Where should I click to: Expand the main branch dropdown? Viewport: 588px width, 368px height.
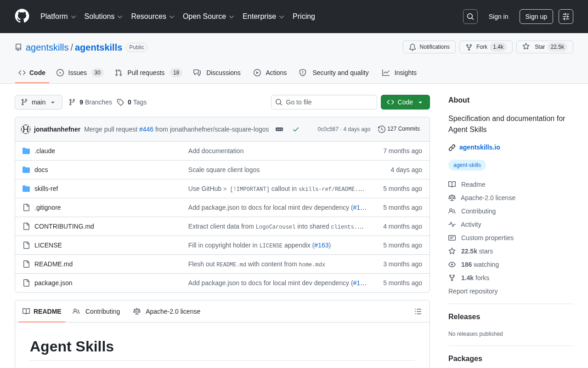(x=39, y=102)
